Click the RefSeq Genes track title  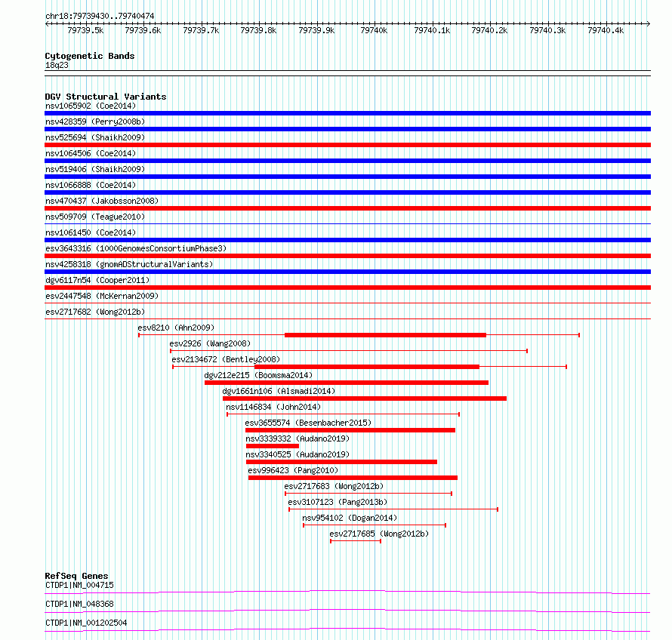point(76,576)
